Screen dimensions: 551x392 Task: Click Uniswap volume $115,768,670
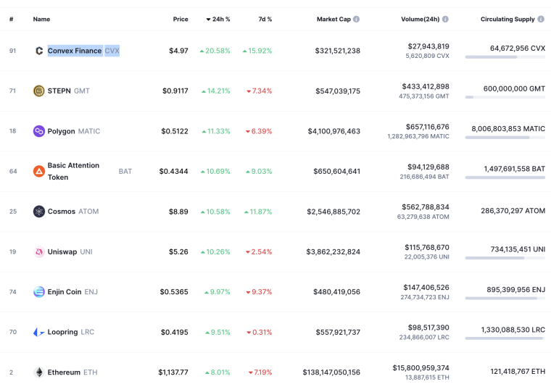point(427,247)
